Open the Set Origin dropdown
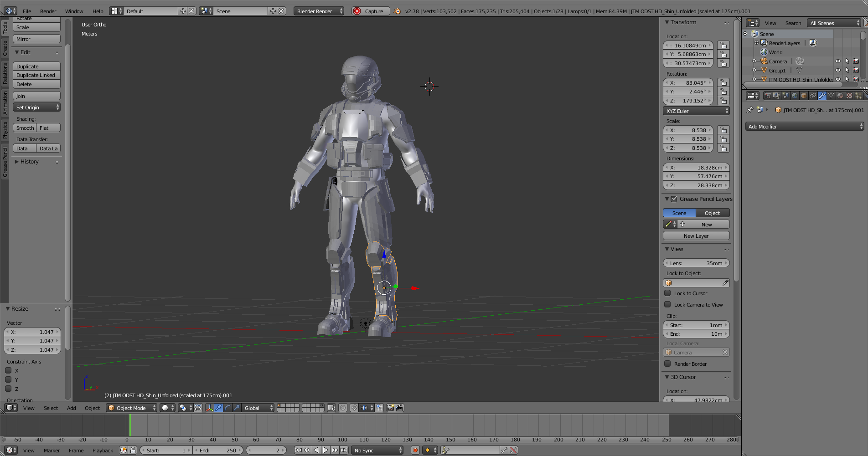 click(36, 107)
